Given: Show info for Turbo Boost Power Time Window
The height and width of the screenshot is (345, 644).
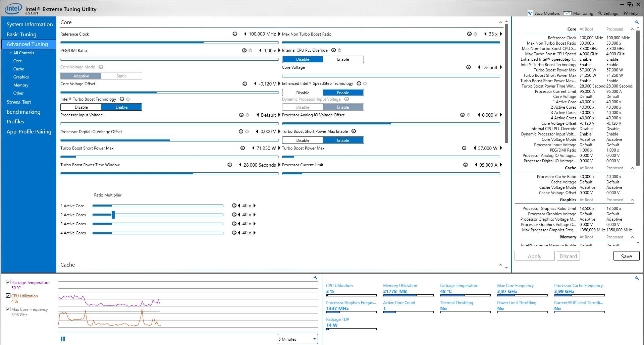Looking at the screenshot, I should (x=230, y=165).
